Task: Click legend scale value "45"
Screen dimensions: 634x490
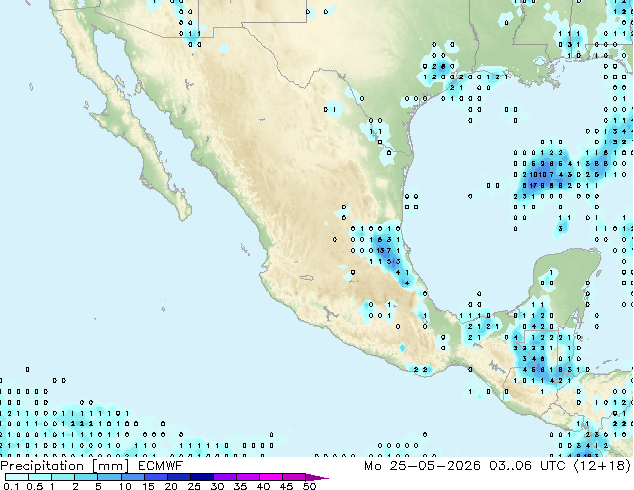Action: (287, 486)
